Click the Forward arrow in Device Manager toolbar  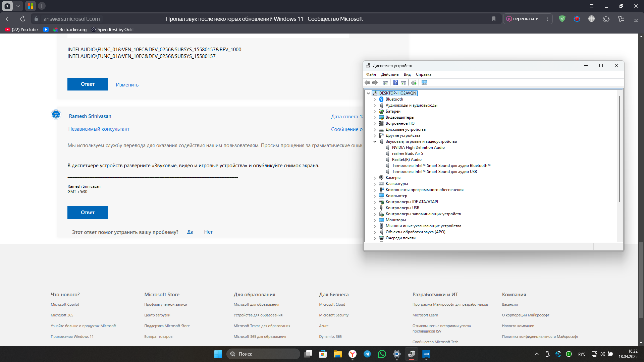click(x=375, y=83)
